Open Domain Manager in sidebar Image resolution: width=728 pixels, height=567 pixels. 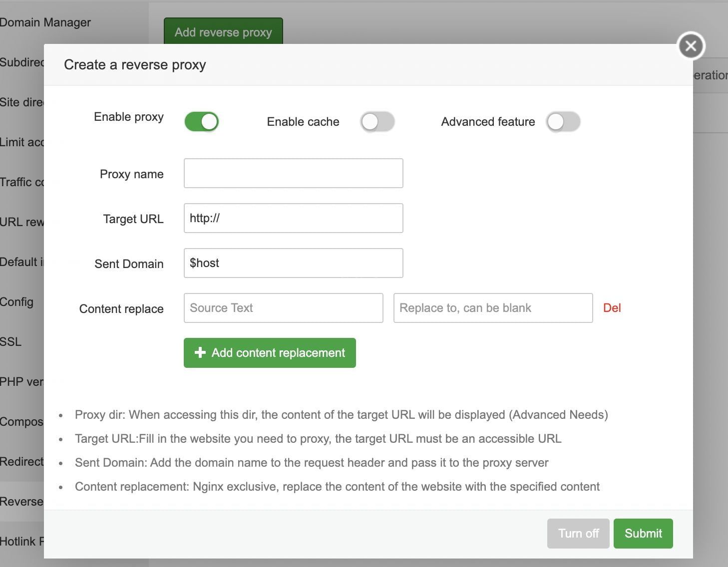(x=45, y=22)
